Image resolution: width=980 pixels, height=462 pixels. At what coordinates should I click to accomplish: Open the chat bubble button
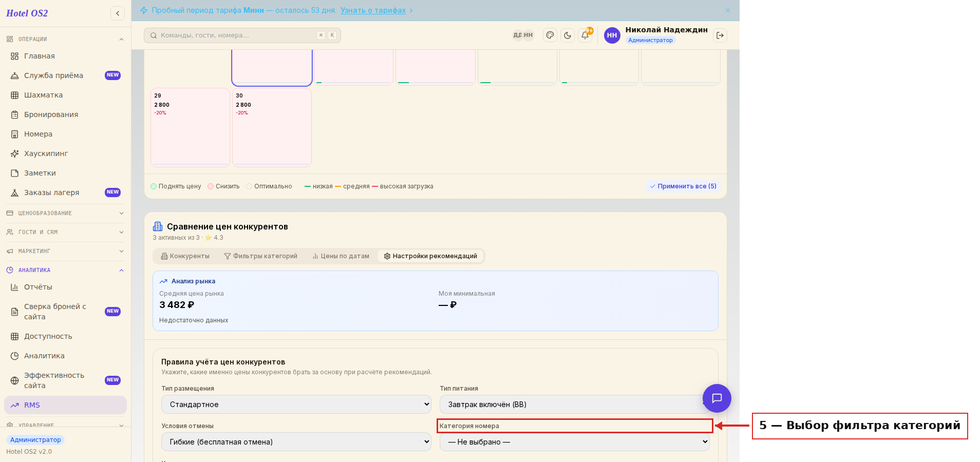pos(717,398)
